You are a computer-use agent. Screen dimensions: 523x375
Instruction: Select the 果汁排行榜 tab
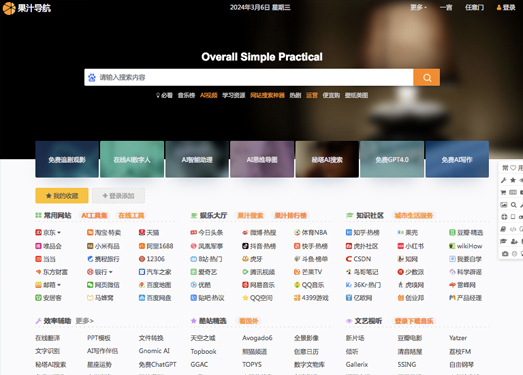[x=290, y=216]
